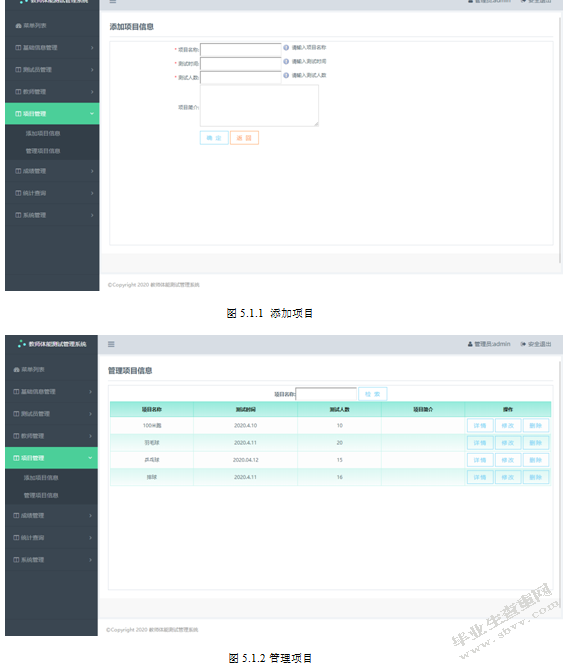Click the hamburger menu icon on 管理项目信息 page
This screenshot has width=571, height=665.
pos(111,344)
